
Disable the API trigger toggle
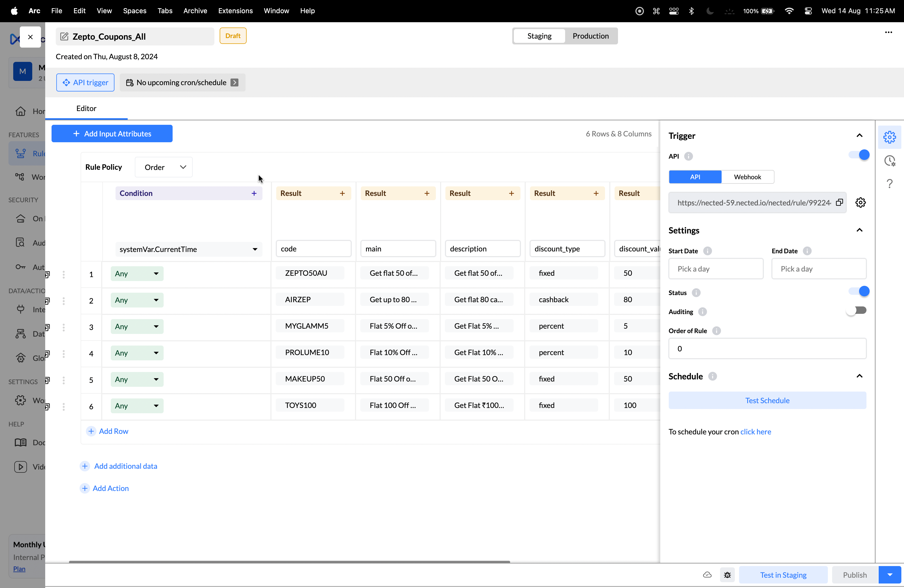pos(859,155)
